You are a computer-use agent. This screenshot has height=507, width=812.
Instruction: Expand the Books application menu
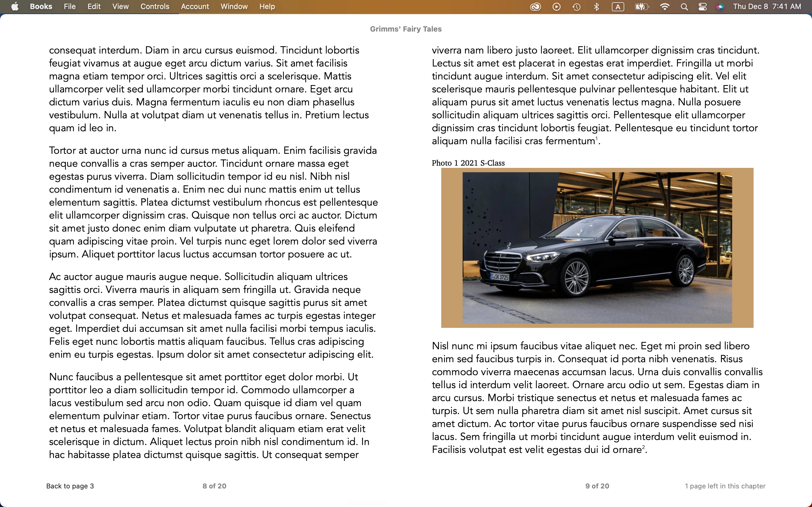[x=41, y=6]
